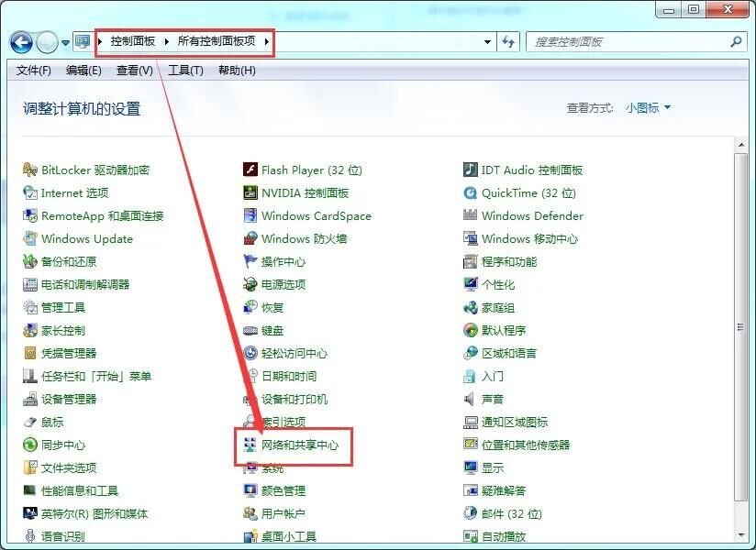Click the 程序和功能 icon
The height and width of the screenshot is (550, 756).
470,261
